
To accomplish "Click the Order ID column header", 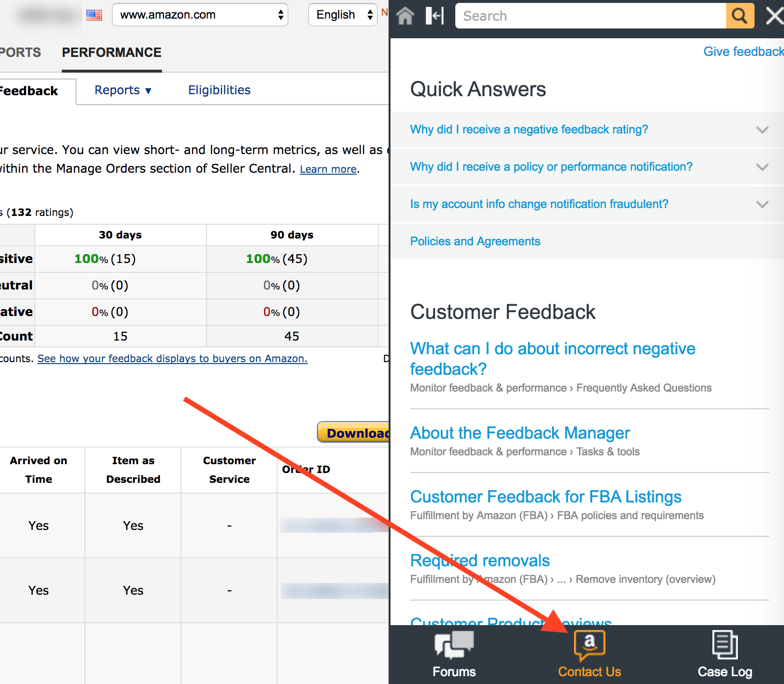I will (x=306, y=470).
